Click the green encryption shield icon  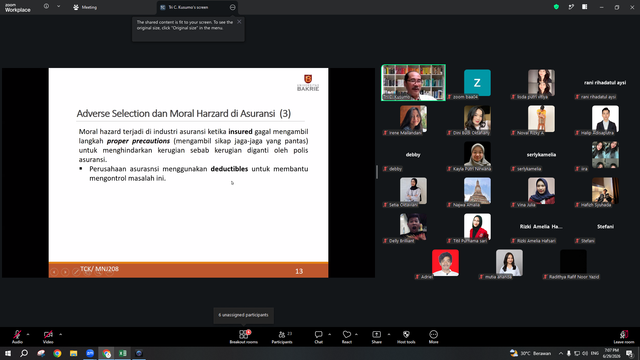tap(556, 7)
